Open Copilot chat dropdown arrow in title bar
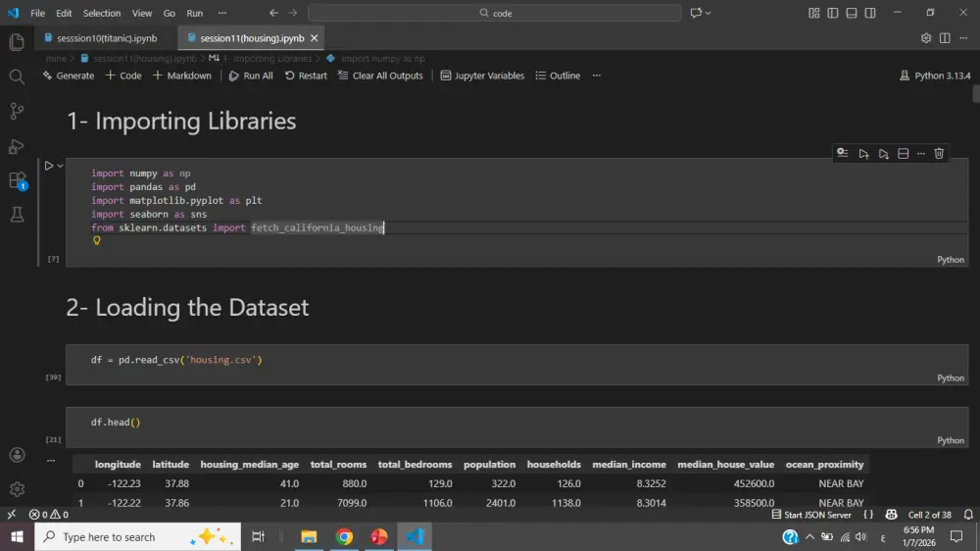The width and height of the screenshot is (980, 551). [x=708, y=13]
